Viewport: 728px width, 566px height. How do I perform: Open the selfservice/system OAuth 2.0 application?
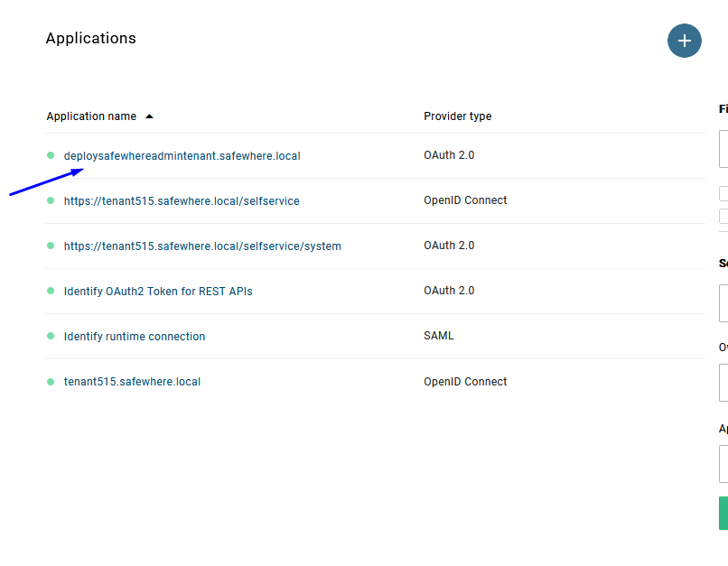202,246
